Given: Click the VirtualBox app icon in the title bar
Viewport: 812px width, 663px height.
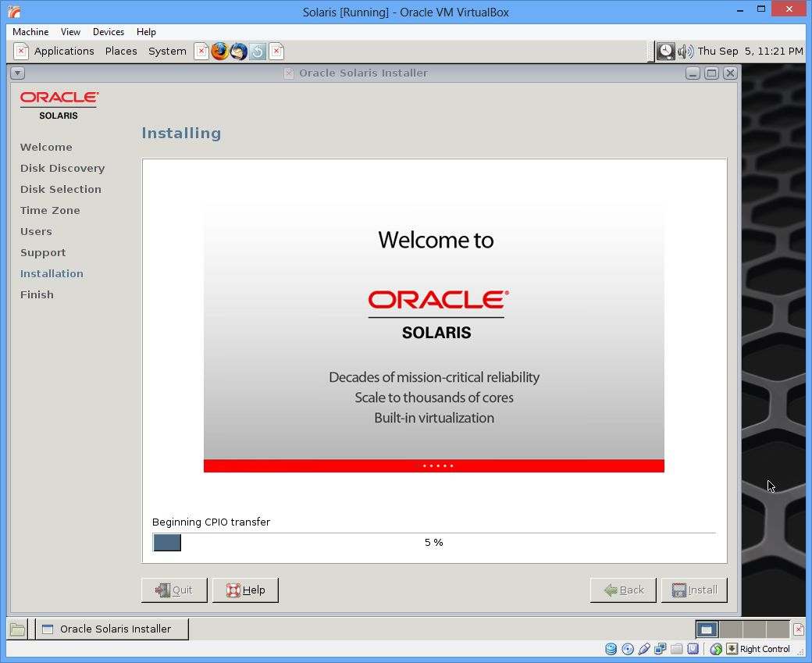Looking at the screenshot, I should pyautogui.click(x=14, y=12).
